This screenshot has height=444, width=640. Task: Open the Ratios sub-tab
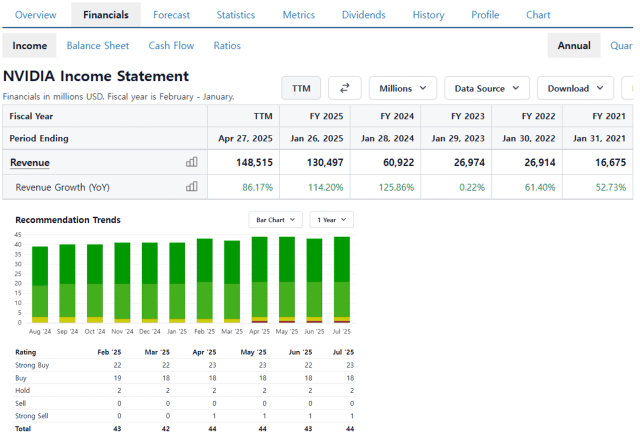click(227, 45)
